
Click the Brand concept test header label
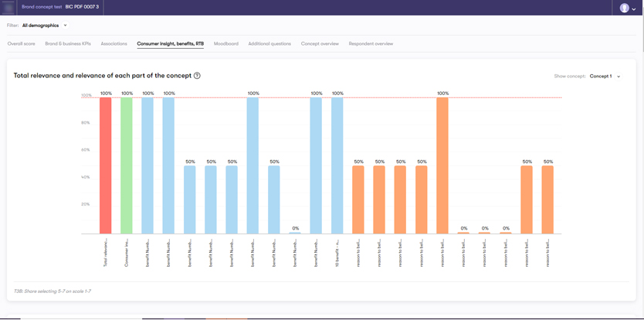[42, 7]
